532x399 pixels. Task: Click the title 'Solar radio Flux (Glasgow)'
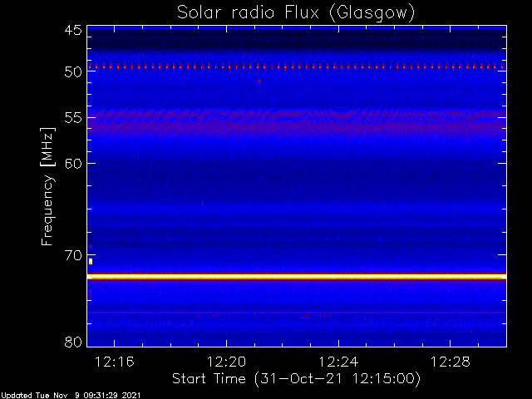(x=296, y=13)
